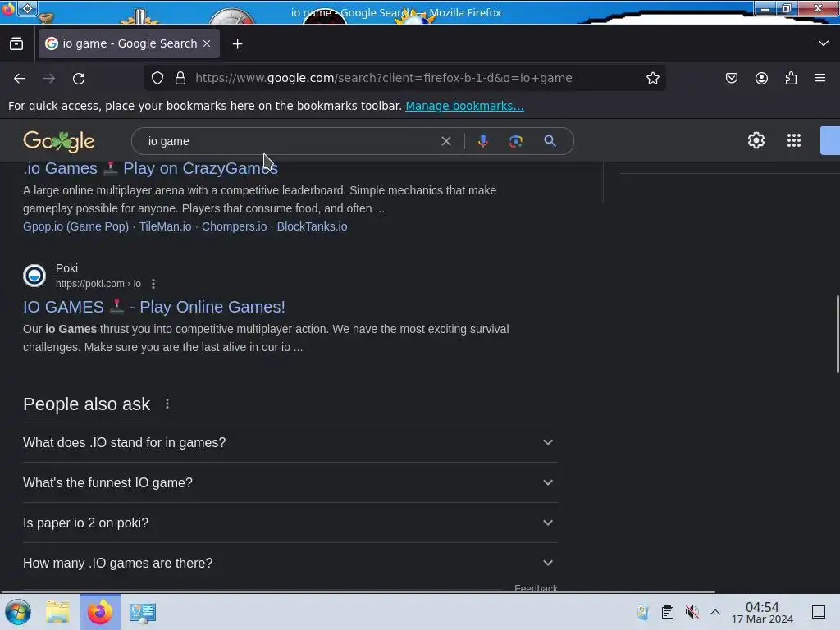Clear the search query text

445,141
